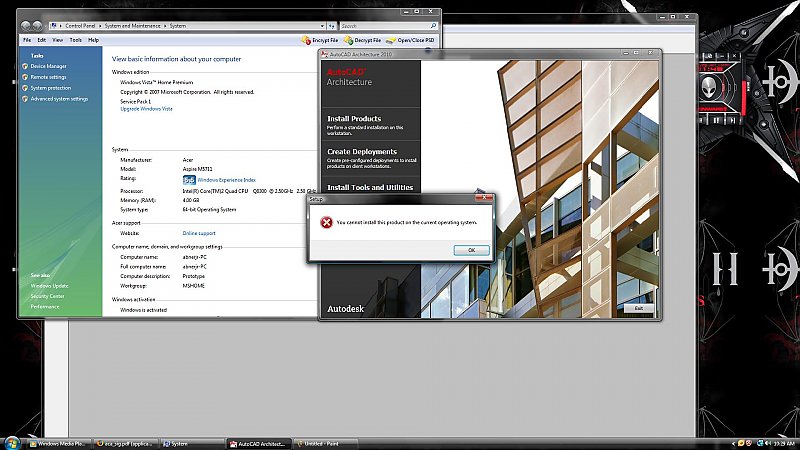Click the Acer manufacturer value text
Viewport: 800px width, 450px height.
188,160
